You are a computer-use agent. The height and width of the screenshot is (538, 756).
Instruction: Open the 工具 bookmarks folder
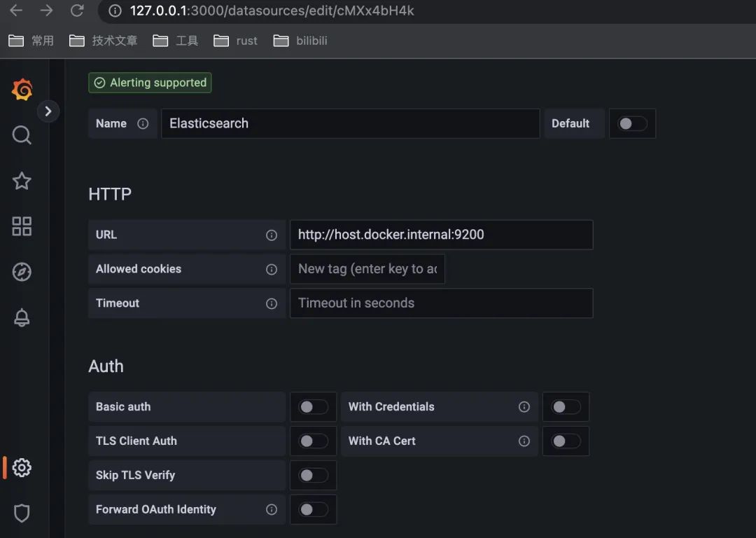[176, 41]
